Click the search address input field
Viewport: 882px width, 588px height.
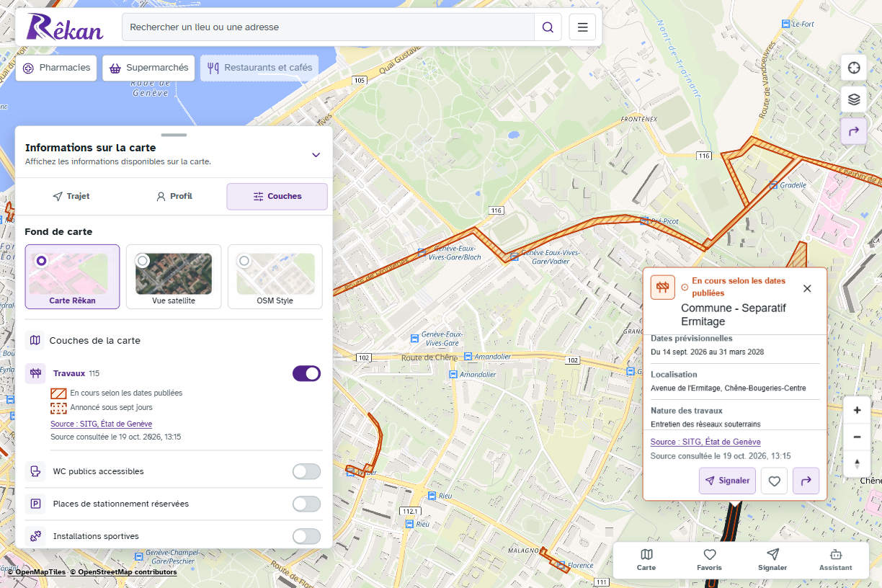click(x=328, y=27)
